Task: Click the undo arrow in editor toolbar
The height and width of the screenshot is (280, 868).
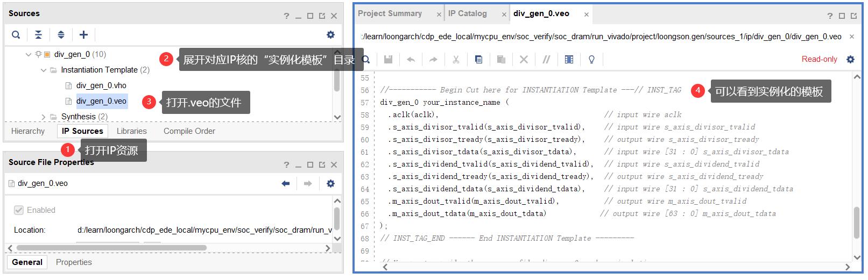Action: (411, 59)
